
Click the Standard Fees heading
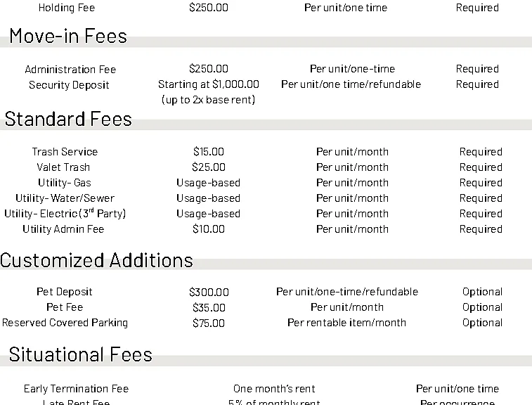click(68, 119)
